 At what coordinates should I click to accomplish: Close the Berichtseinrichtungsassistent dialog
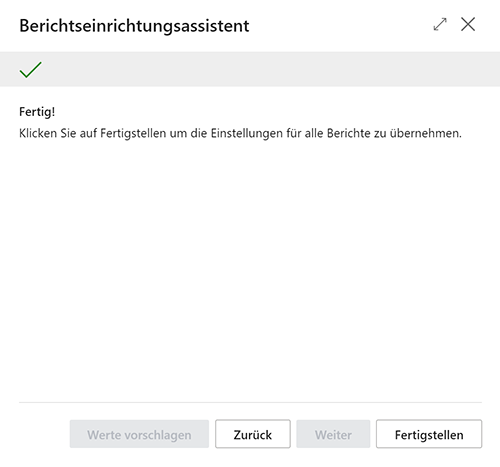coord(468,24)
